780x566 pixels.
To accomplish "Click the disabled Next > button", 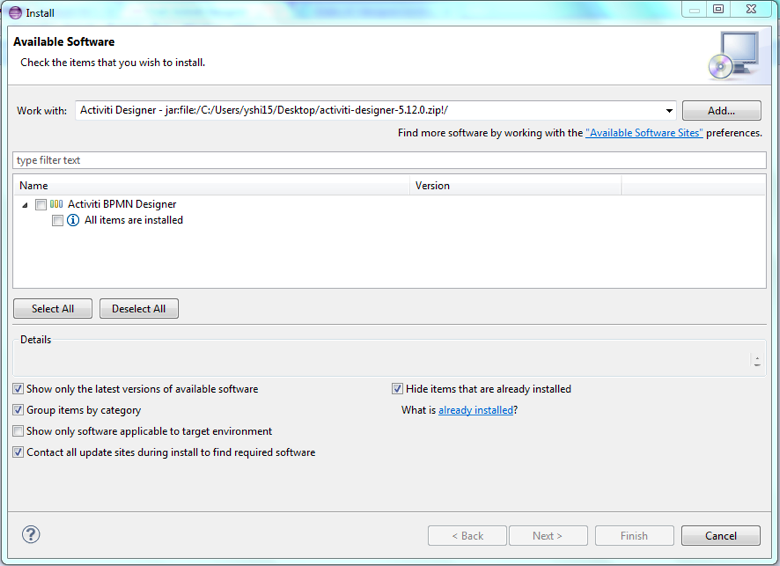I will pos(548,536).
